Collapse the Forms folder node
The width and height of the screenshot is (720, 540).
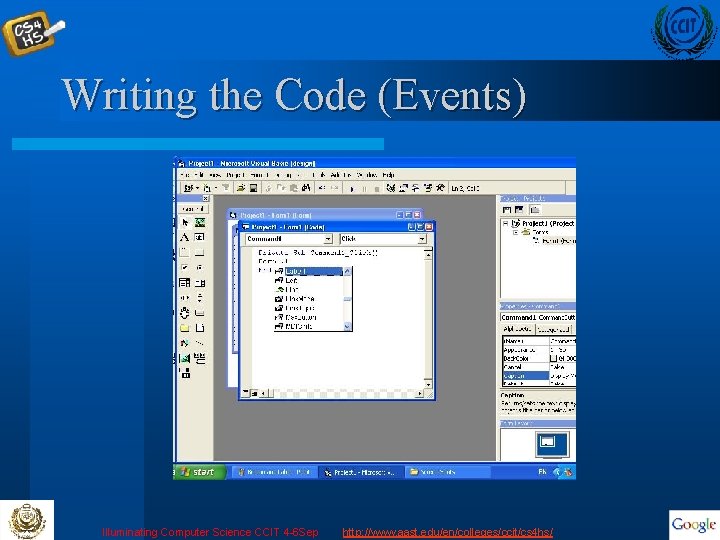coord(516,232)
